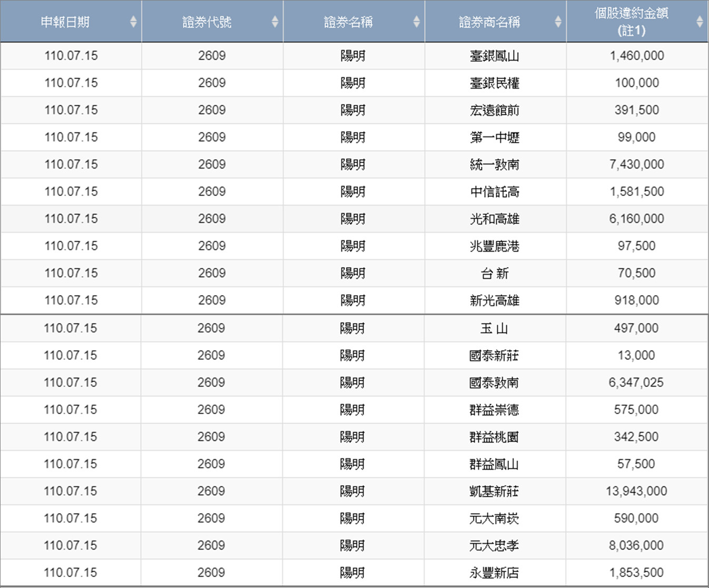
Task: Click amount 13,943,000
Action: click(636, 491)
